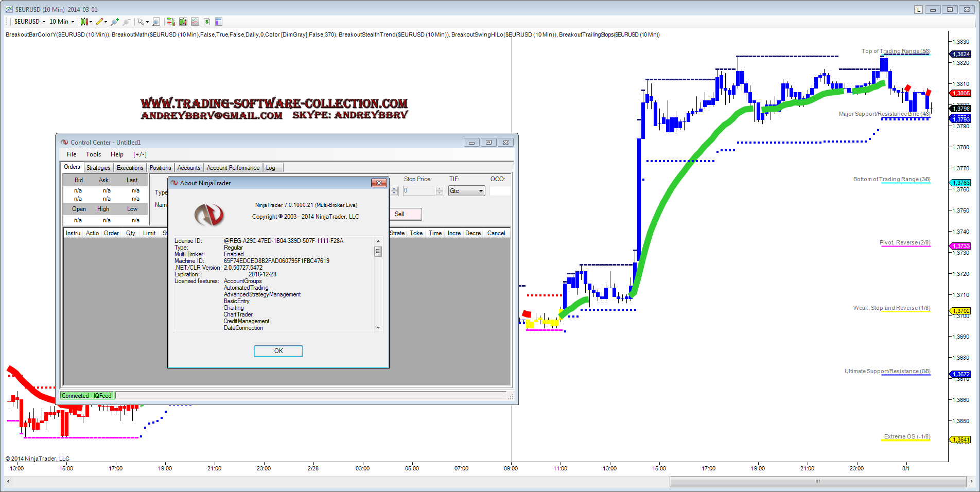Click the zoom frame magnifier icon
The width and height of the screenshot is (980, 492).
pyautogui.click(x=156, y=22)
